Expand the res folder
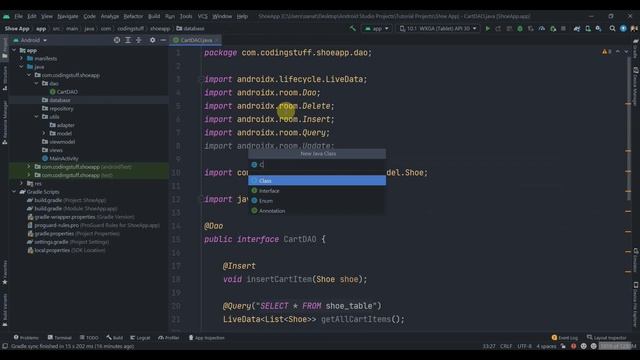This screenshot has height=360, width=640. click(22, 183)
